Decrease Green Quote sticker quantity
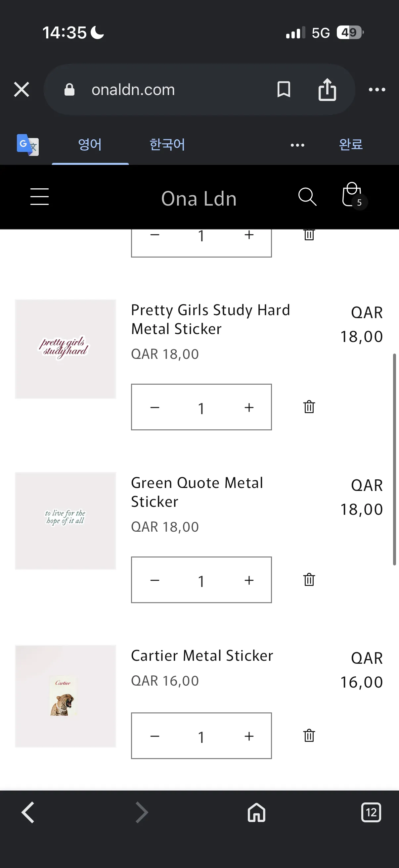 155,580
